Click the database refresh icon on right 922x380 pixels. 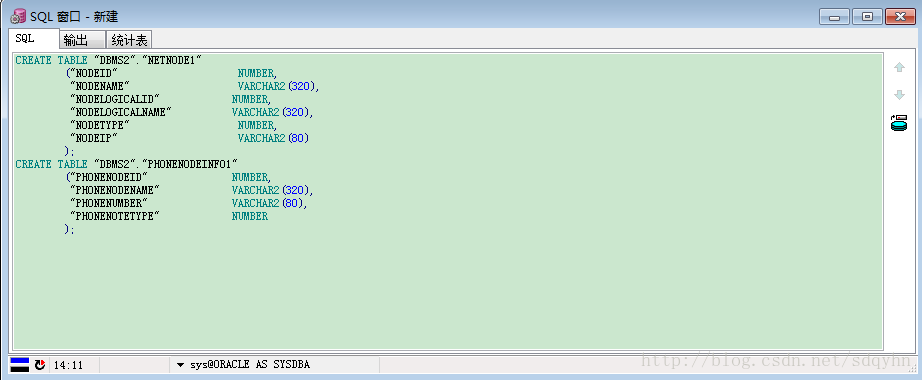pos(899,122)
